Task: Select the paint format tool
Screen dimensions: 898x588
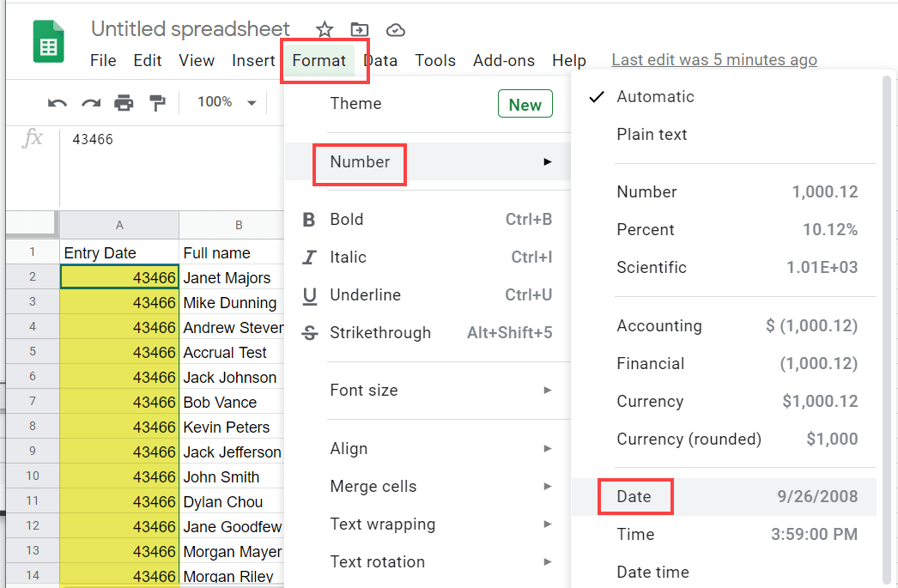Action: point(157,103)
